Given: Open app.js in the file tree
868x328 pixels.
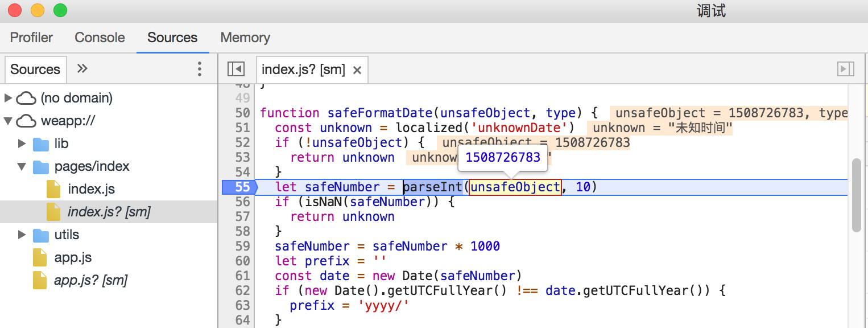Looking at the screenshot, I should coord(73,257).
